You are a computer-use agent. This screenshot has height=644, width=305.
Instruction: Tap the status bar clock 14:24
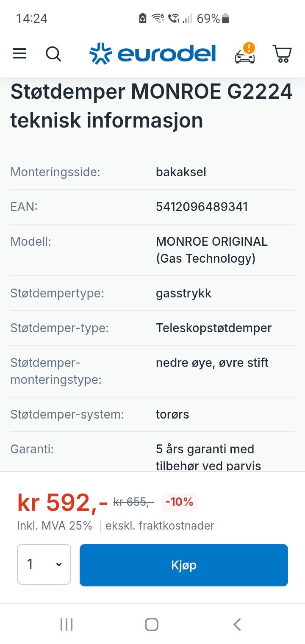pos(31,19)
